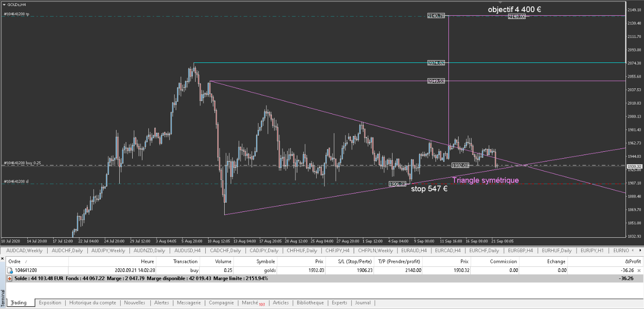This screenshot has height=309, width=644.
Task: Open the CHFHUF,Daily chart tab
Action: pyautogui.click(x=301, y=250)
